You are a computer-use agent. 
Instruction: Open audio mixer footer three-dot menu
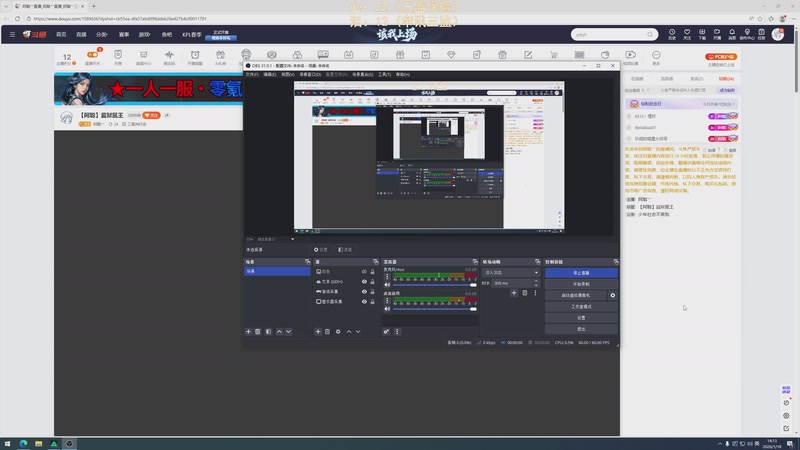[x=397, y=332]
